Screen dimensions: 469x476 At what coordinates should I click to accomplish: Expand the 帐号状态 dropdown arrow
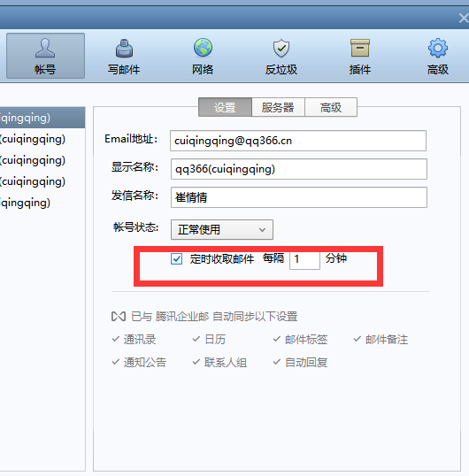262,230
